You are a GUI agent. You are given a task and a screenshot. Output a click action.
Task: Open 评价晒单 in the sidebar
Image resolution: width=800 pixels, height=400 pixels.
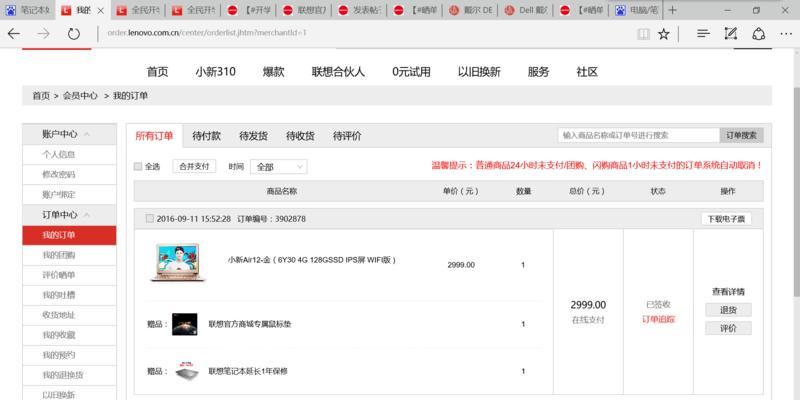point(59,275)
